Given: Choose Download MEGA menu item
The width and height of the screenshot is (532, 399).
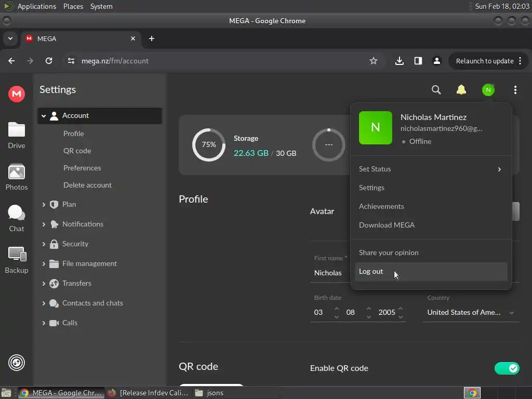Looking at the screenshot, I should pyautogui.click(x=431, y=225).
